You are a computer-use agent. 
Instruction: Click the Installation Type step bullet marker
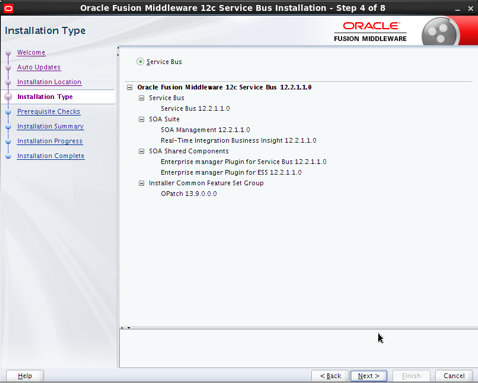click(8, 97)
